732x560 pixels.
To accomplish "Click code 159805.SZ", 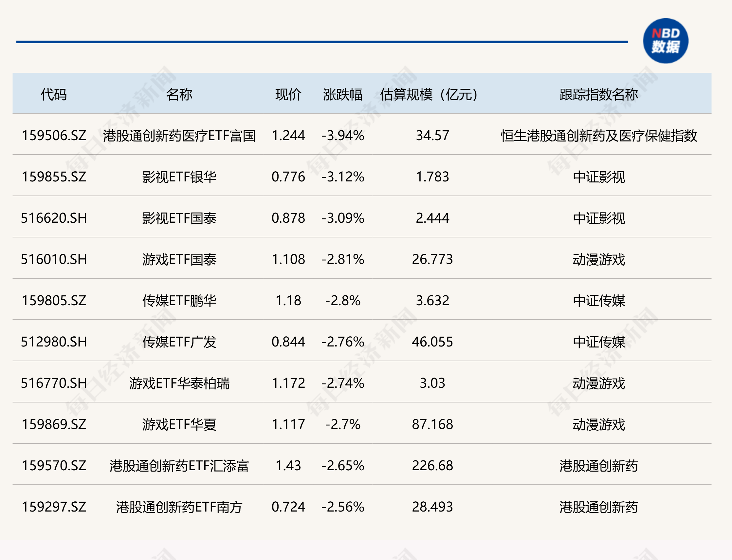I will (54, 301).
